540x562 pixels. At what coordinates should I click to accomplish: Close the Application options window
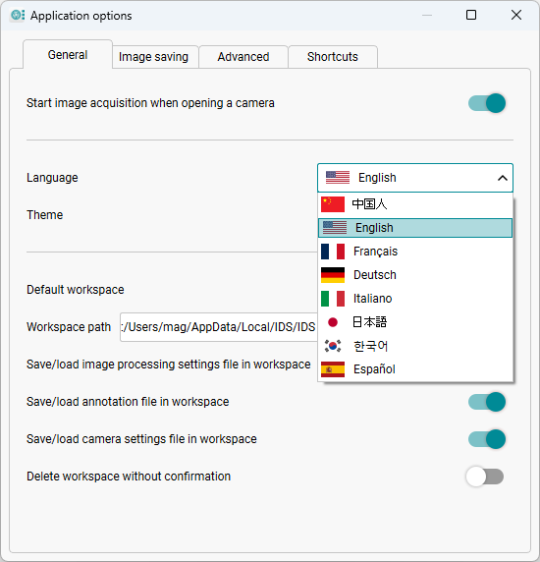[x=516, y=15]
